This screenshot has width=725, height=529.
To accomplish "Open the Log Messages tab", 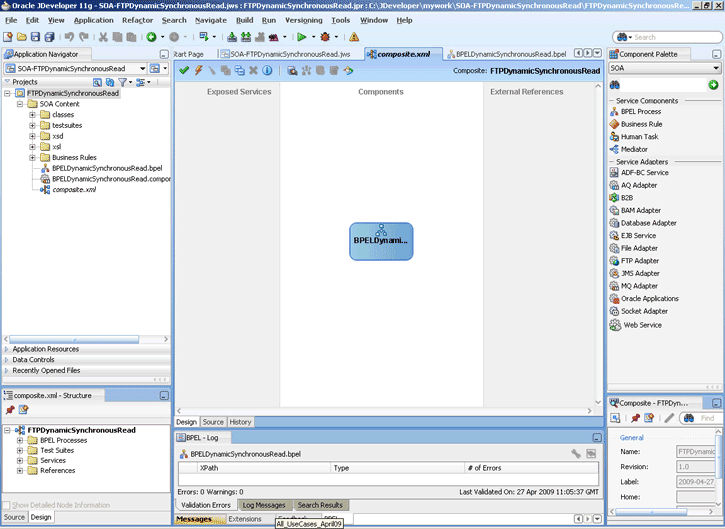I will coord(264,505).
